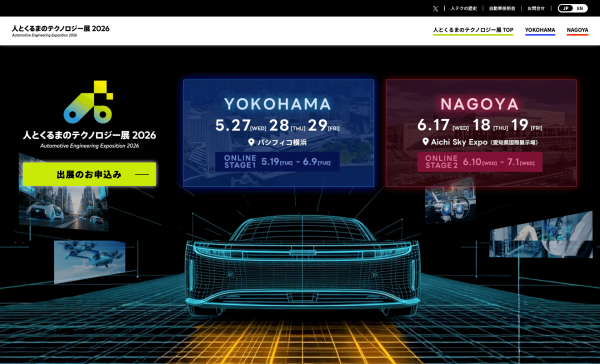
Task: Switch language to EN
Action: (x=580, y=8)
